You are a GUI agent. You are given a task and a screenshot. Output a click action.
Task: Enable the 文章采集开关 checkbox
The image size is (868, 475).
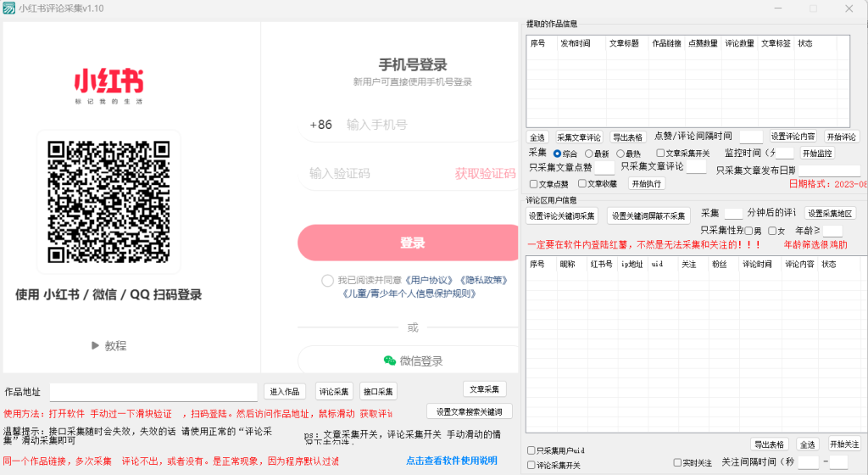[x=660, y=154]
